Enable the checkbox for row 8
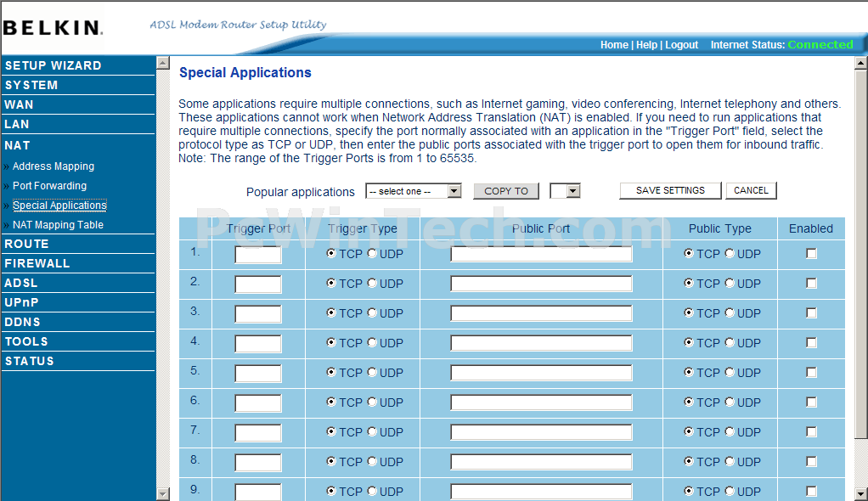 [811, 462]
